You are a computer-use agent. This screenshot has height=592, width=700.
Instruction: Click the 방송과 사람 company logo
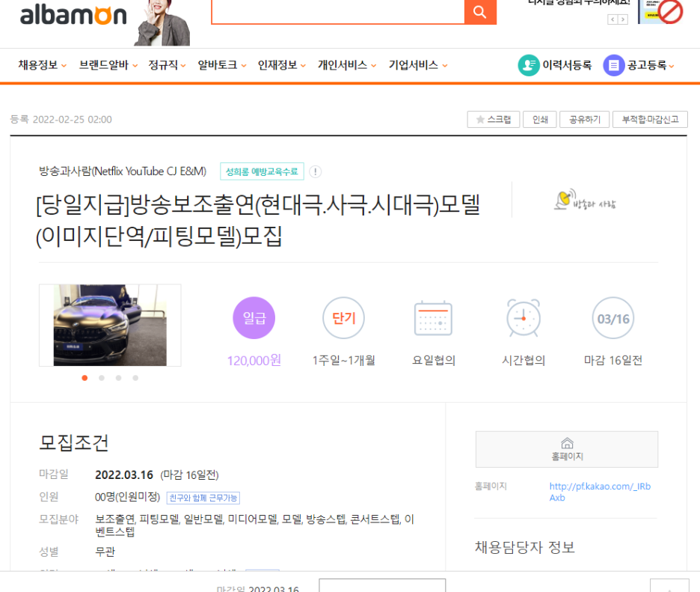tap(585, 200)
